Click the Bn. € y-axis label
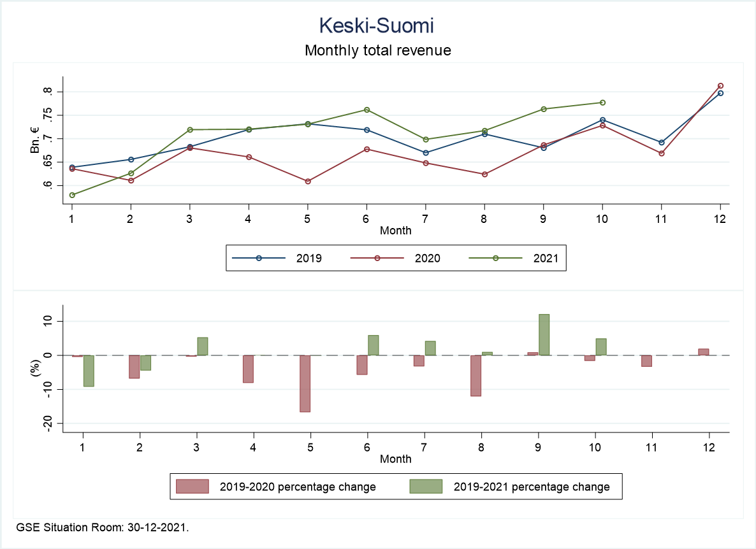This screenshot has height=549, width=756. click(35, 140)
